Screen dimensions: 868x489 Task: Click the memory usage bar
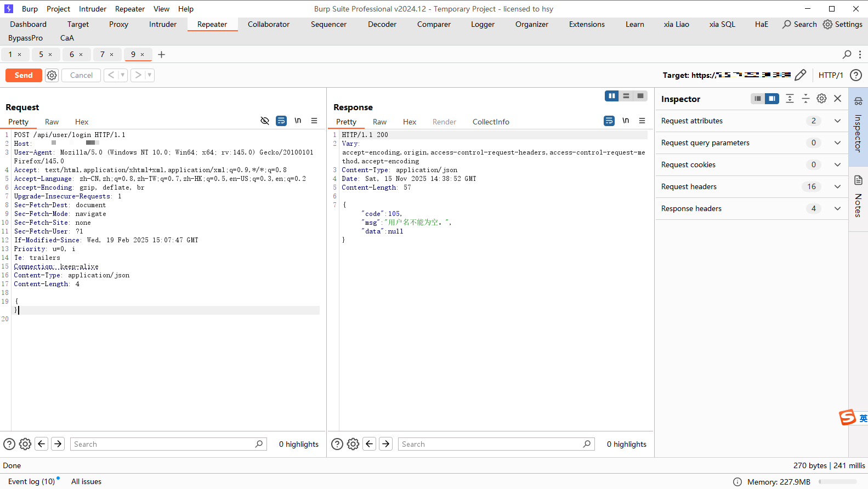click(838, 482)
